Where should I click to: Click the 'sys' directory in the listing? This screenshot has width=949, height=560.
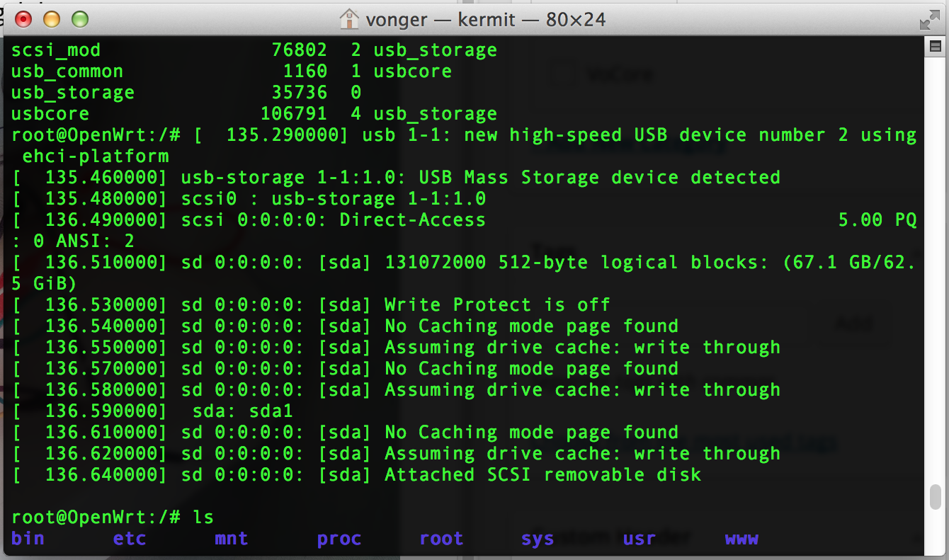538,538
